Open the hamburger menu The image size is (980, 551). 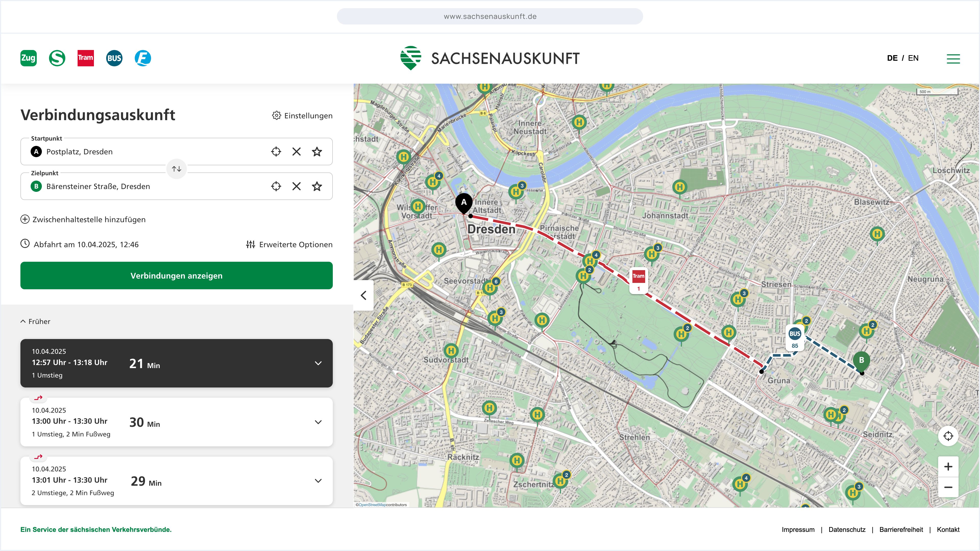point(953,59)
